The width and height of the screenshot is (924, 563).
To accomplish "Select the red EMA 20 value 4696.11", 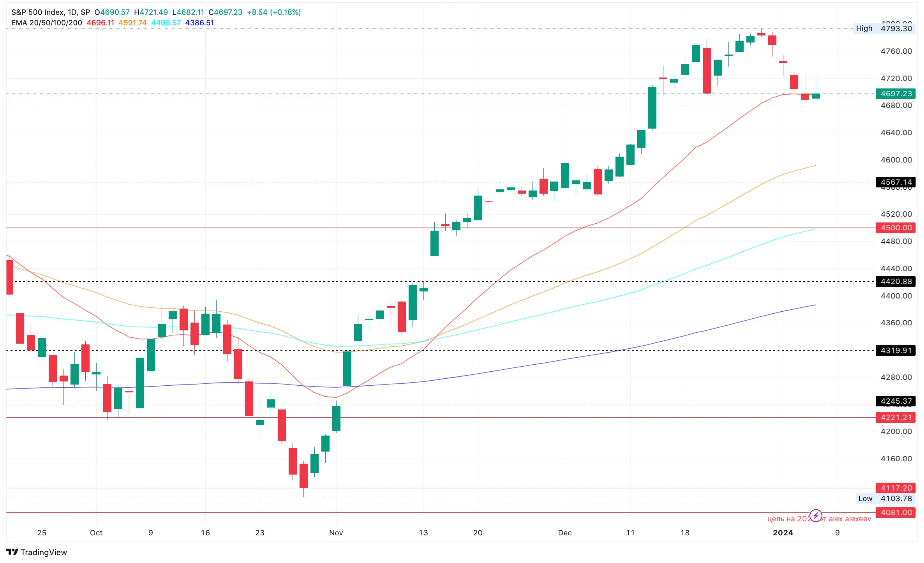I will [100, 23].
